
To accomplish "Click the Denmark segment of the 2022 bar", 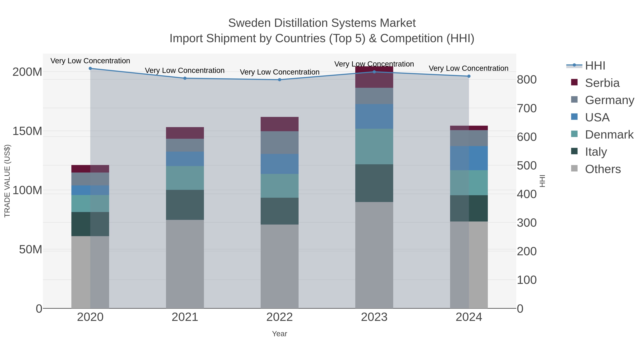I will pyautogui.click(x=279, y=186).
